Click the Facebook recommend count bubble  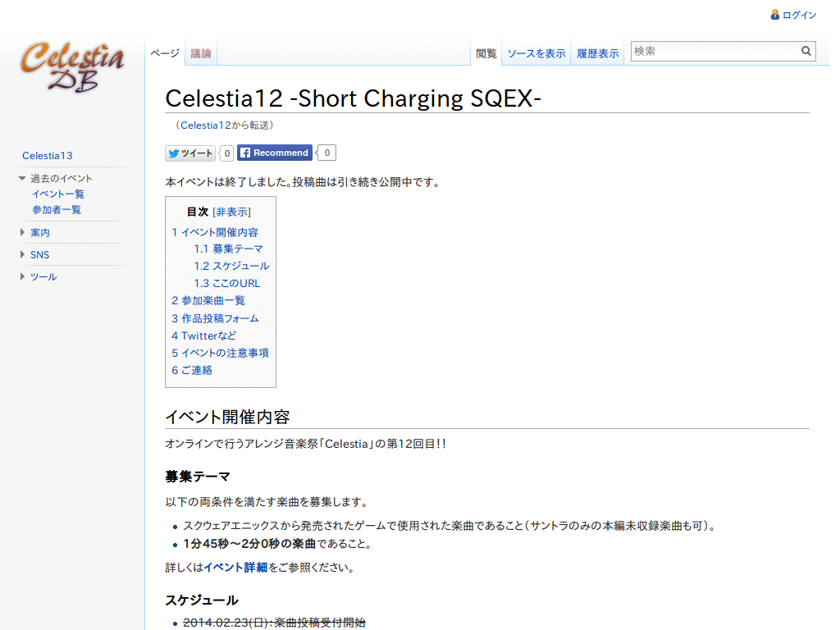[326, 153]
